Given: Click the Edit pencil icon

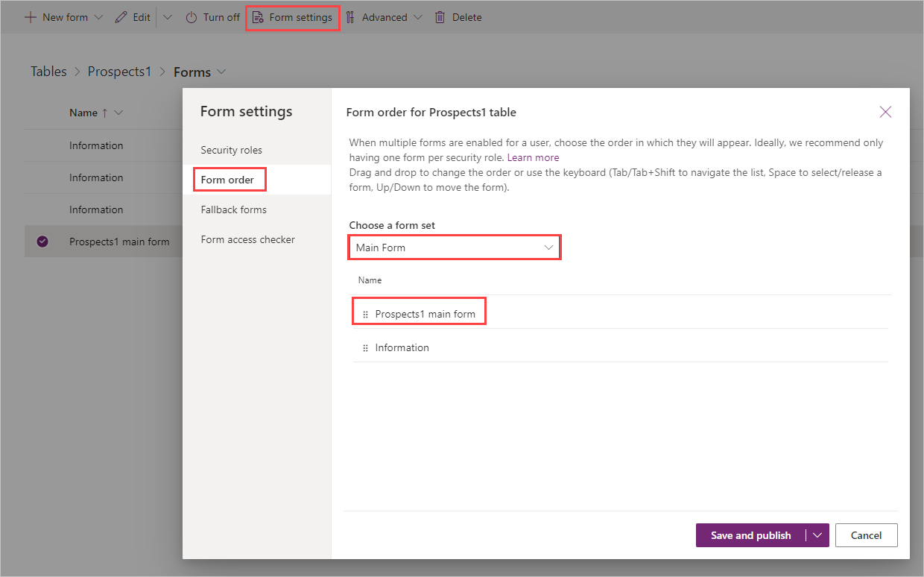Looking at the screenshot, I should 121,17.
